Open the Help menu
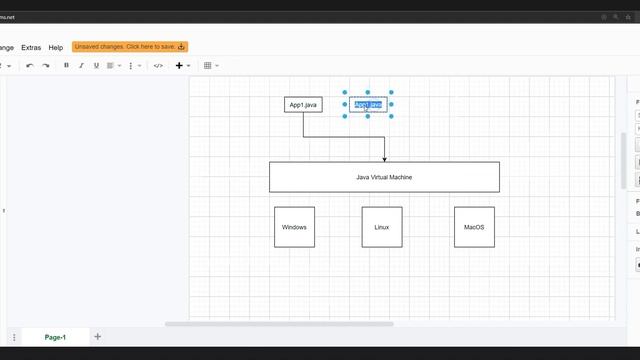This screenshot has height=360, width=640. click(56, 47)
